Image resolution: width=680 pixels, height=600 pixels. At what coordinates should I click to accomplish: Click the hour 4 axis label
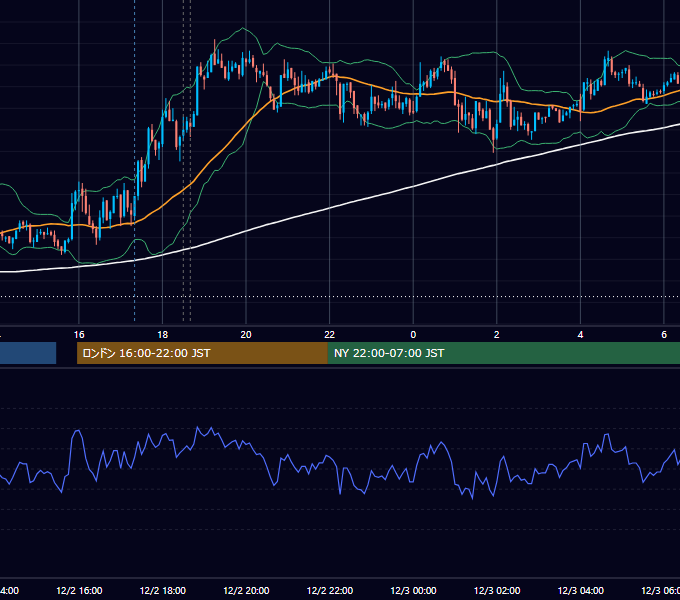tap(580, 335)
